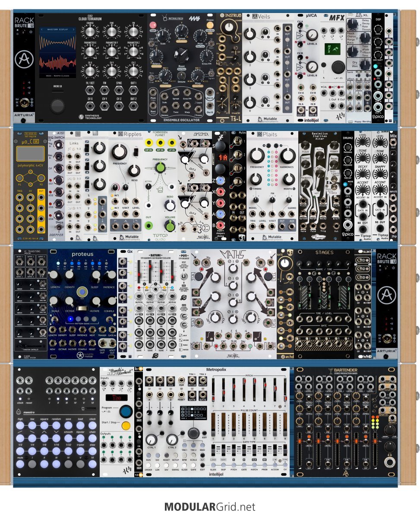
Task: Click the pink Learn button on Ensemble Oscillator
Action: (153, 25)
